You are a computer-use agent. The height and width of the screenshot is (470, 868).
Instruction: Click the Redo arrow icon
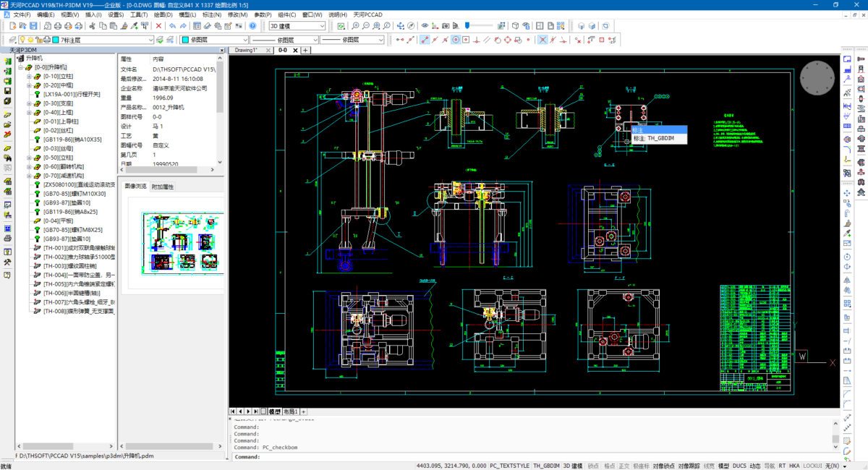click(x=183, y=25)
